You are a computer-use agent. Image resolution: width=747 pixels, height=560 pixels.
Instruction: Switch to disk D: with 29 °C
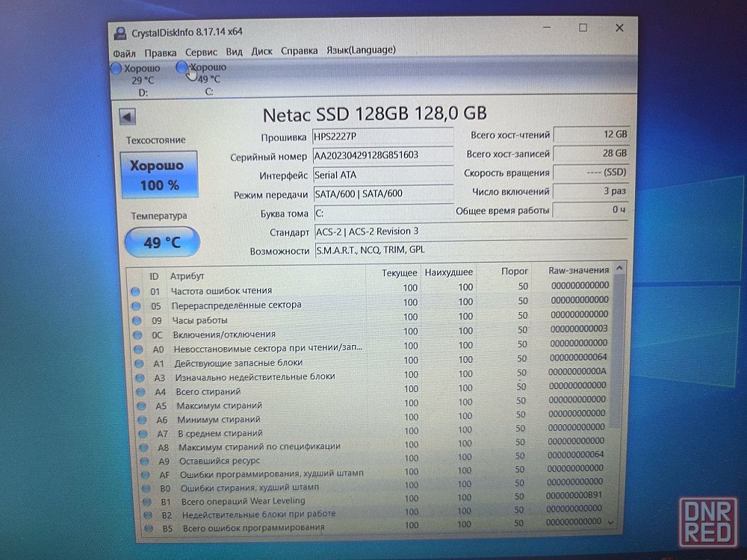click(x=136, y=80)
